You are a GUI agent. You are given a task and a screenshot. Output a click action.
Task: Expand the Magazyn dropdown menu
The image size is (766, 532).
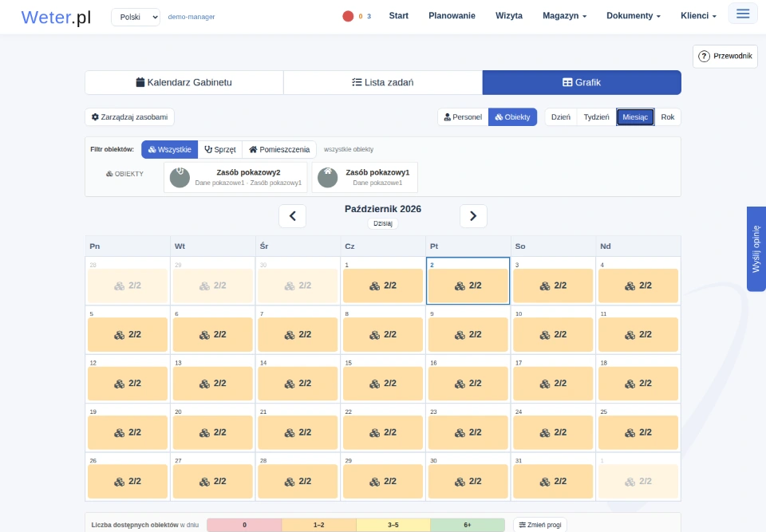[565, 16]
